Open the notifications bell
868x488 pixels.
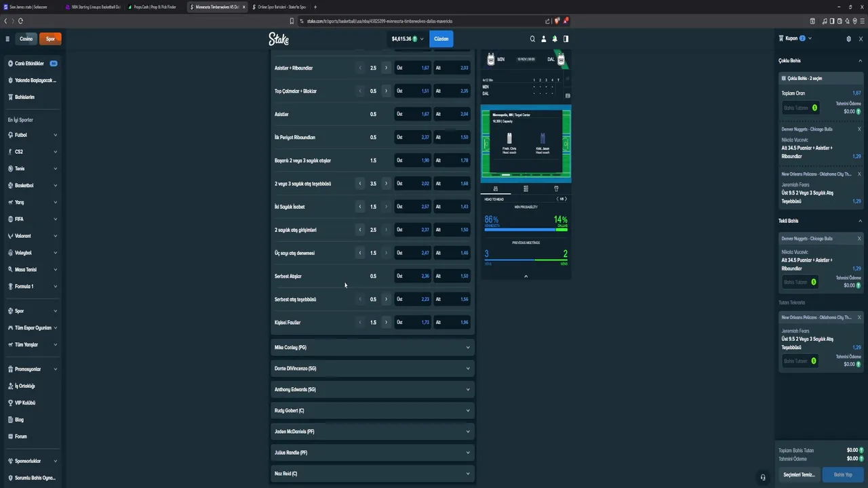click(555, 39)
